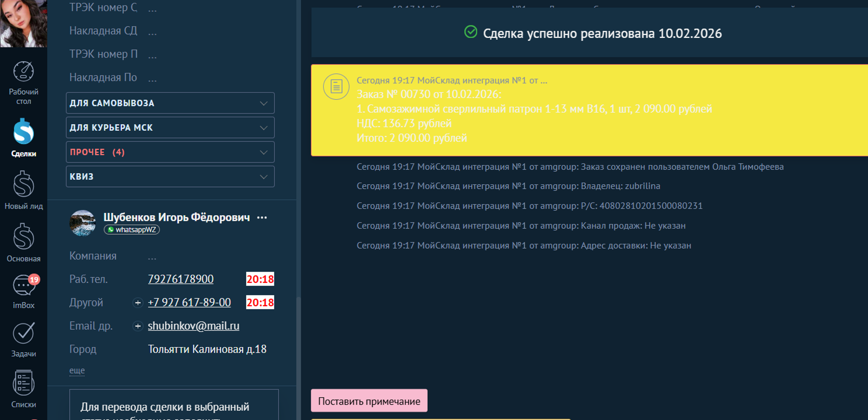
Task: Expand the КВИЗ section
Action: [x=170, y=177]
